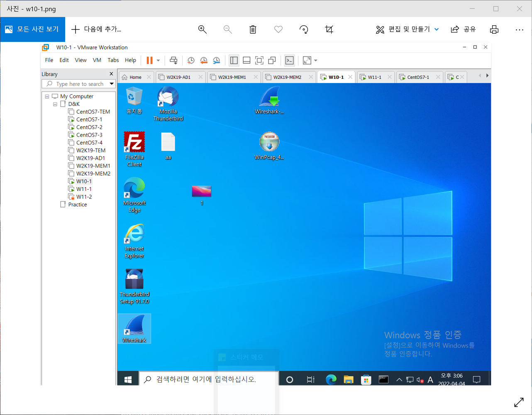Open the Help menu
Image resolution: width=532 pixels, height=415 pixels.
point(130,60)
